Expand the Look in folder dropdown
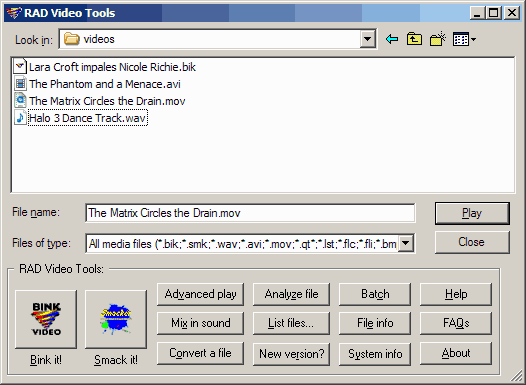 [x=368, y=39]
